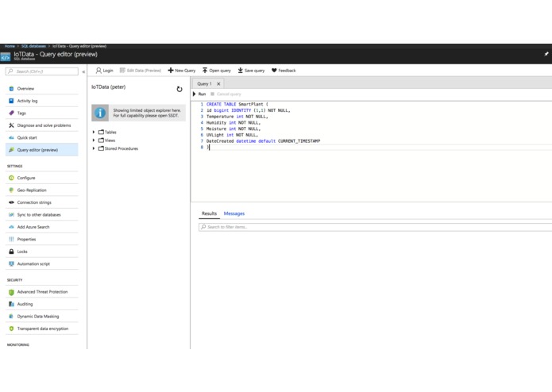Switch to the Query 1 tab
Screen dimensions: 552x392
204,84
